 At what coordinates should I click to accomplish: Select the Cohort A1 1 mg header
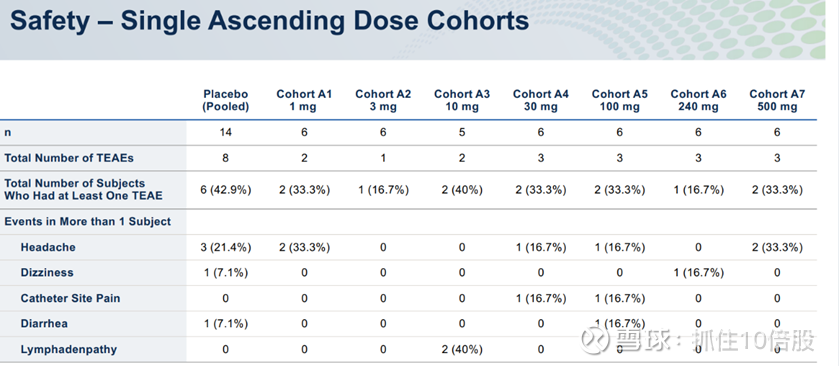(304, 100)
